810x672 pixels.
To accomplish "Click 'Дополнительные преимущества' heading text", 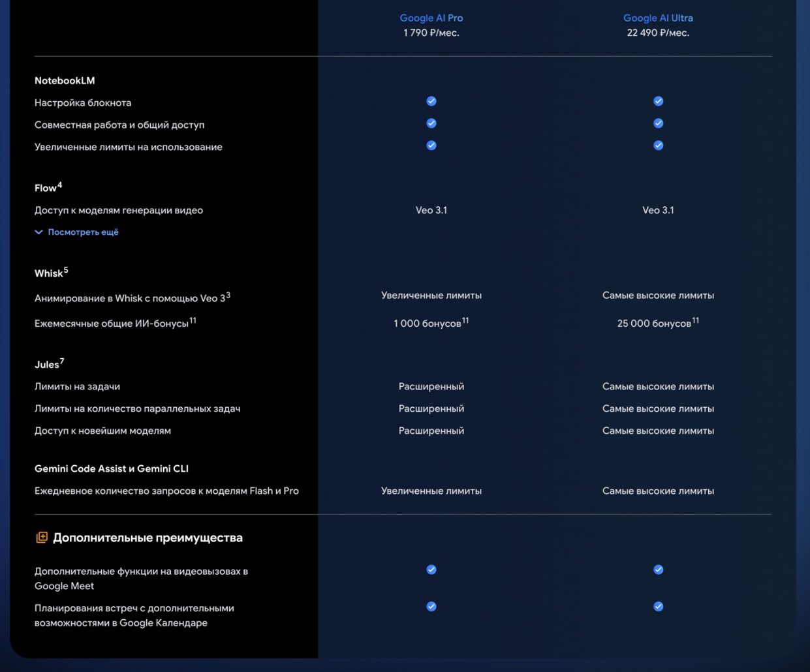I will 148,538.
